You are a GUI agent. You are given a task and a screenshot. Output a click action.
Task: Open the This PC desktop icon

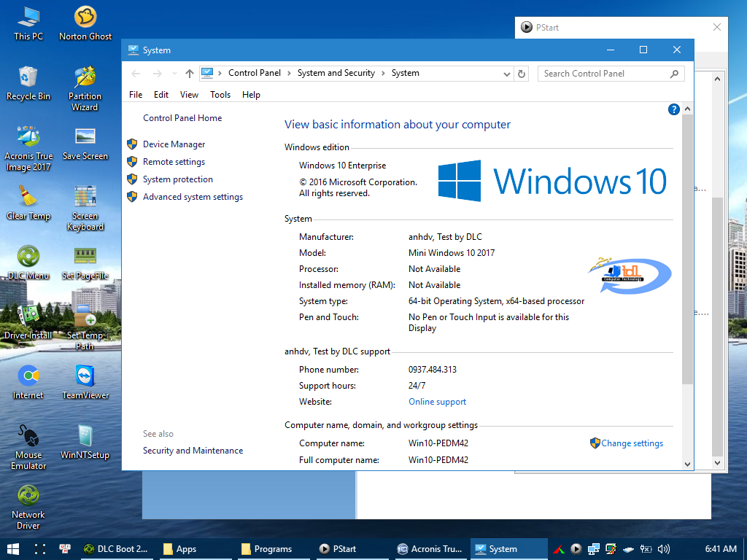(x=28, y=23)
